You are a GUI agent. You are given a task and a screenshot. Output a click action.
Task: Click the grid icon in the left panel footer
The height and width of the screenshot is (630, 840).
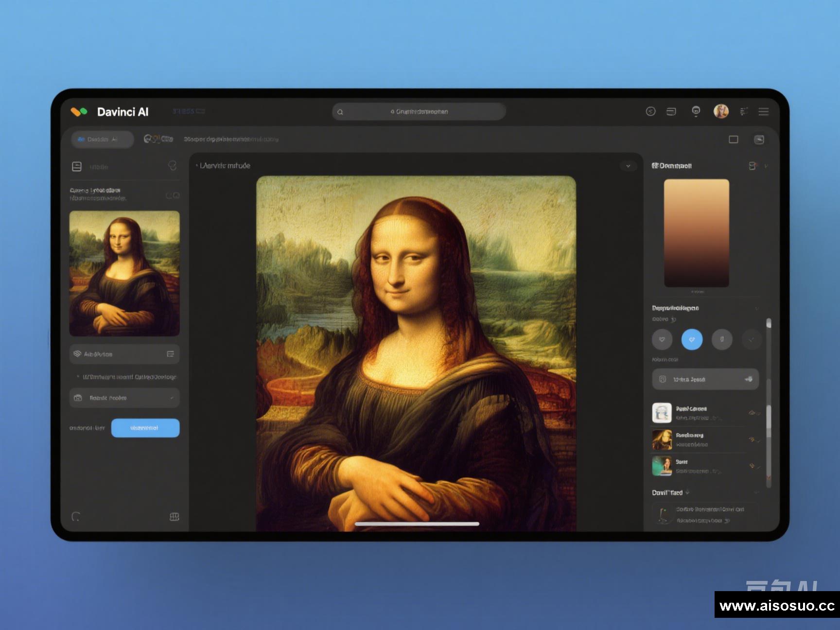(x=174, y=516)
